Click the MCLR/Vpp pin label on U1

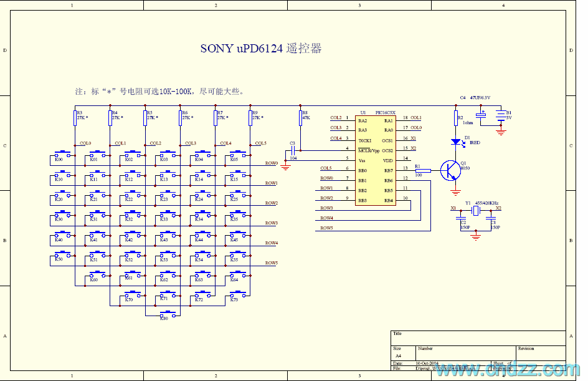(x=369, y=150)
